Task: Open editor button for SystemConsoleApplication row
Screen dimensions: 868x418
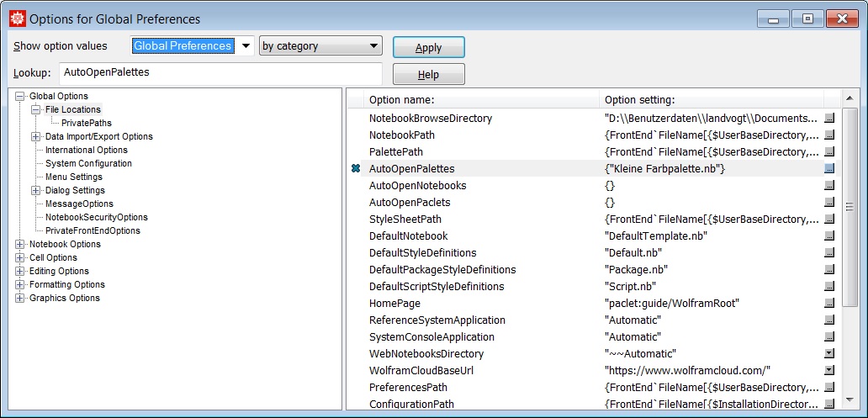Action: tap(828, 336)
